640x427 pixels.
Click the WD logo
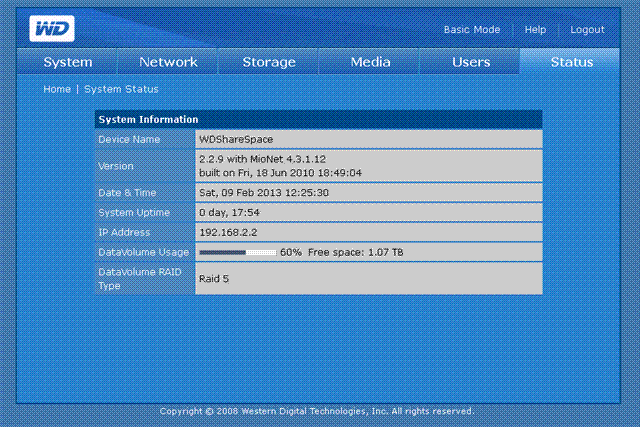point(52,29)
